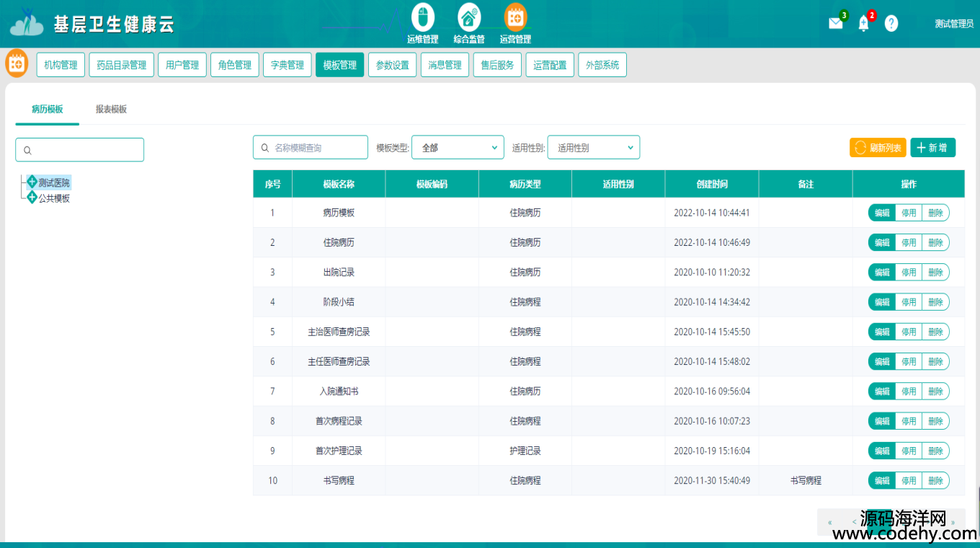Open the 综合监管 module icon
This screenshot has height=548, width=980.
coord(469,18)
